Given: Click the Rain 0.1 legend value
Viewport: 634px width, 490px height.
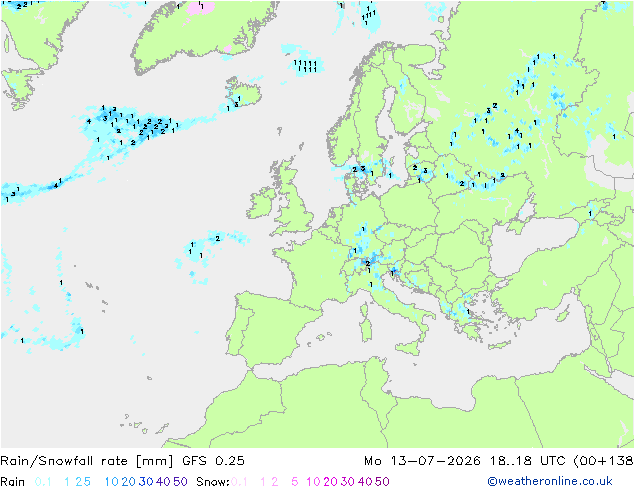Looking at the screenshot, I should click(43, 482).
